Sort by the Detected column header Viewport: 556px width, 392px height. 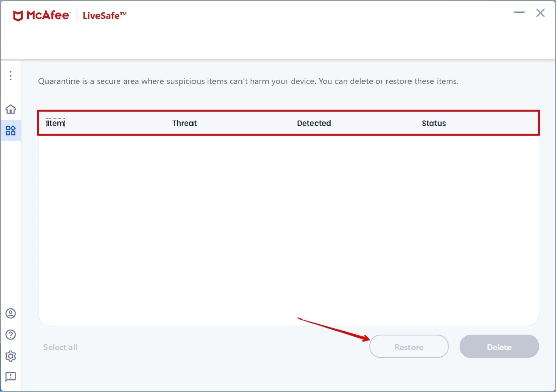click(x=314, y=123)
